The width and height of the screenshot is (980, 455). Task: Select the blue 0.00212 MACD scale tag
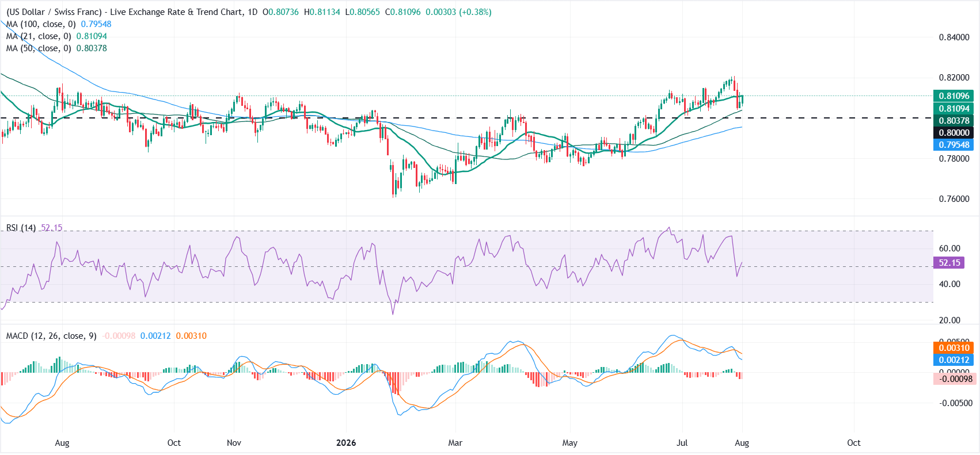tap(954, 360)
